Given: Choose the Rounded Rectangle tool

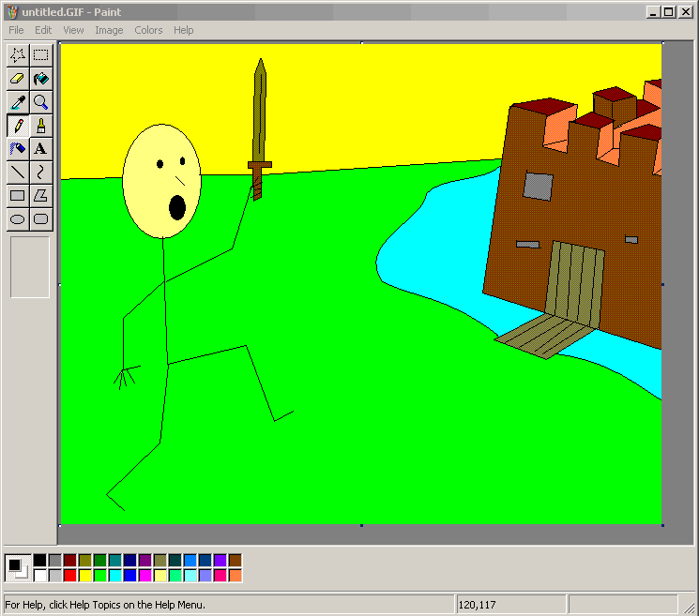Looking at the screenshot, I should 41,219.
